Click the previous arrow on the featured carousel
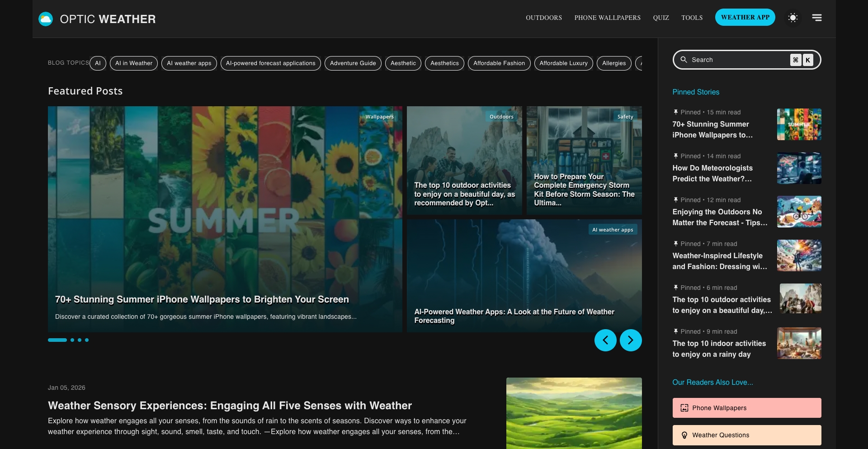The height and width of the screenshot is (449, 868). [x=605, y=340]
